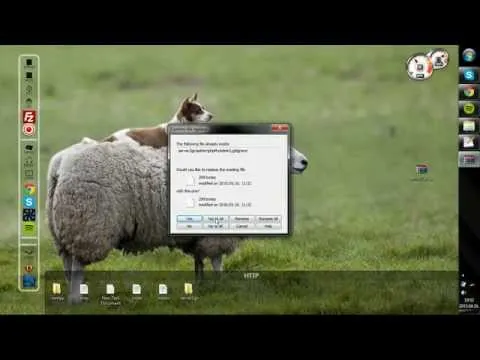Image resolution: width=480 pixels, height=360 pixels.
Task: Switch to Skype on the right taskbar
Action: coord(469,75)
